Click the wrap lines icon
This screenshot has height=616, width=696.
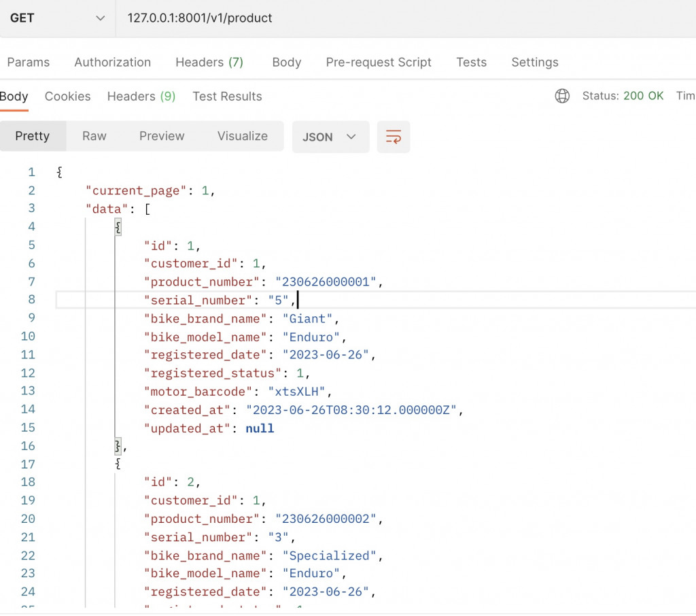point(394,137)
